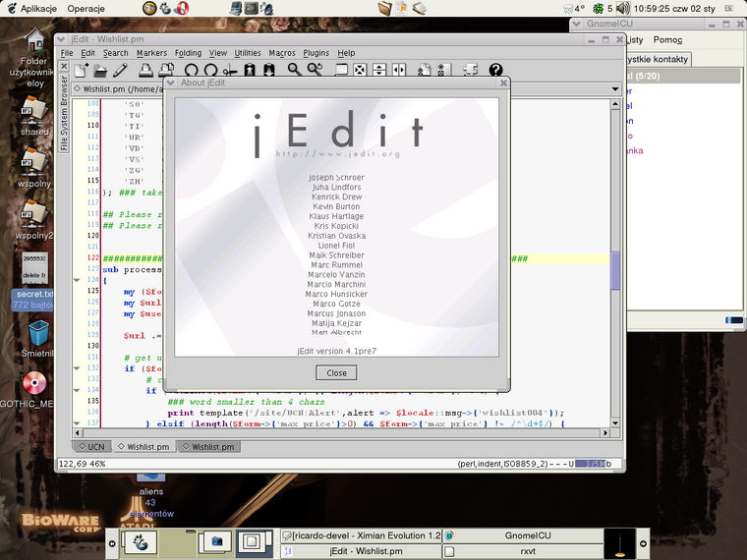The height and width of the screenshot is (560, 747).
Task: Click the Find magnifying glass icon
Action: pyautogui.click(x=295, y=70)
